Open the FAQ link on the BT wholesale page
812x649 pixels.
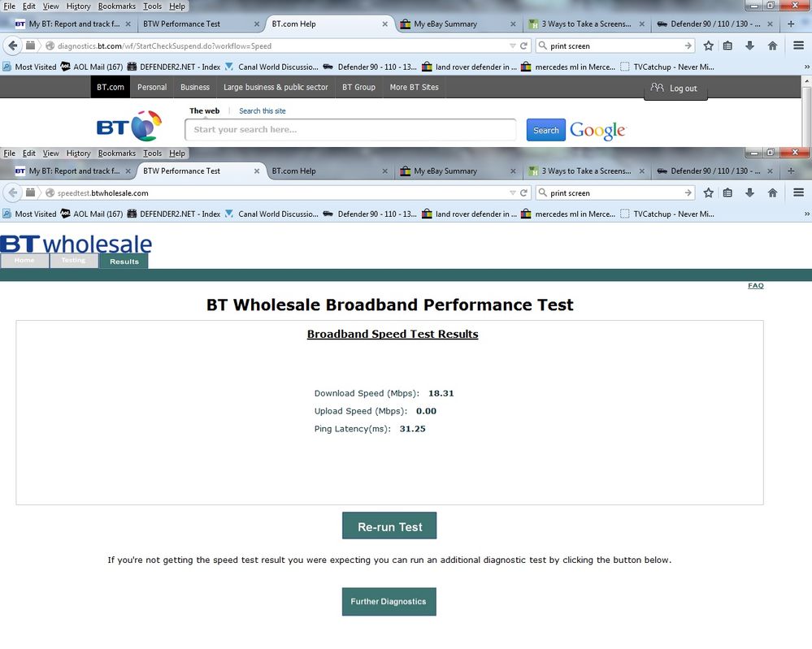pyautogui.click(x=756, y=286)
